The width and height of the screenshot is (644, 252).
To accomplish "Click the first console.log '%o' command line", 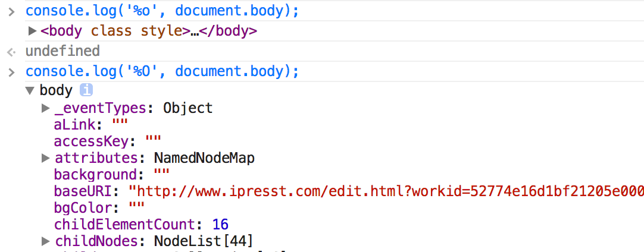I will pyautogui.click(x=161, y=11).
